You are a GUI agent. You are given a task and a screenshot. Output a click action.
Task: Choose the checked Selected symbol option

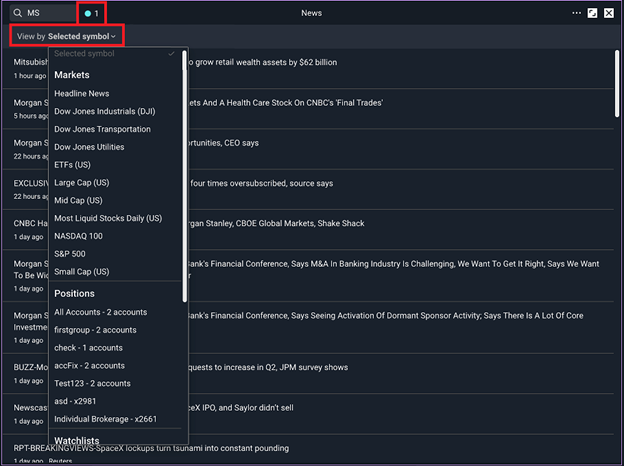115,54
